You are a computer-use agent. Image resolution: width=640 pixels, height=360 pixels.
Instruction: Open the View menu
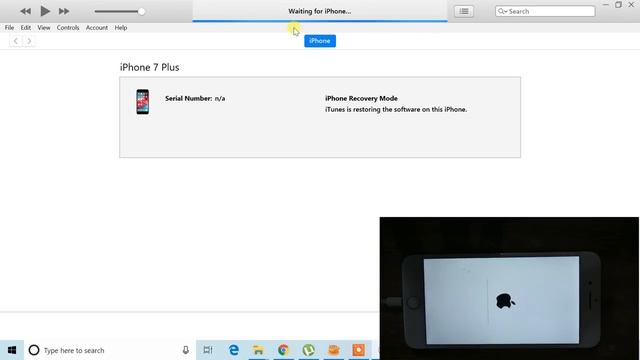coord(44,28)
